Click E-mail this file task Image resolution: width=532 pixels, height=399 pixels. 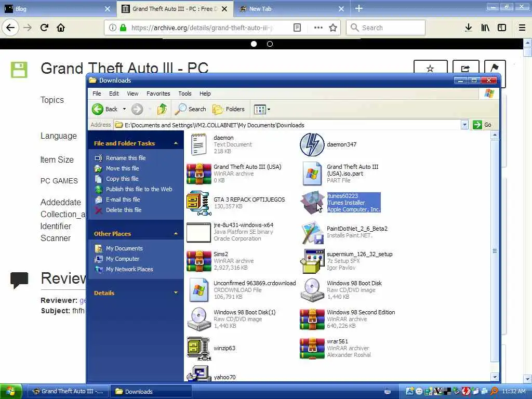(x=123, y=199)
